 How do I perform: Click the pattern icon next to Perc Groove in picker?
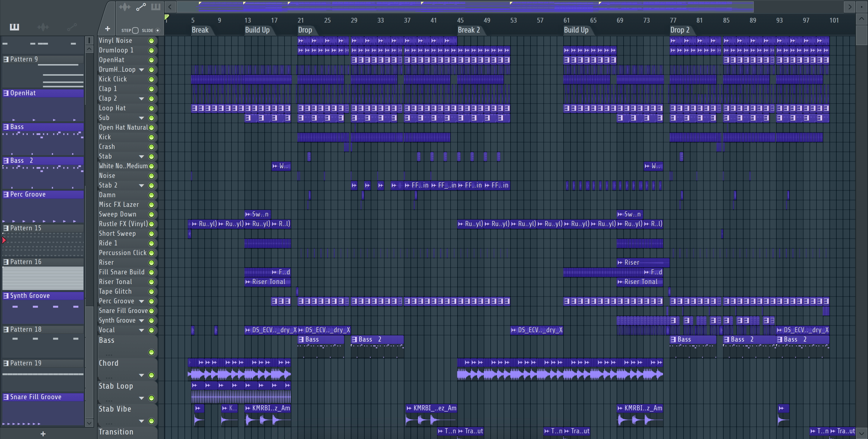6,194
